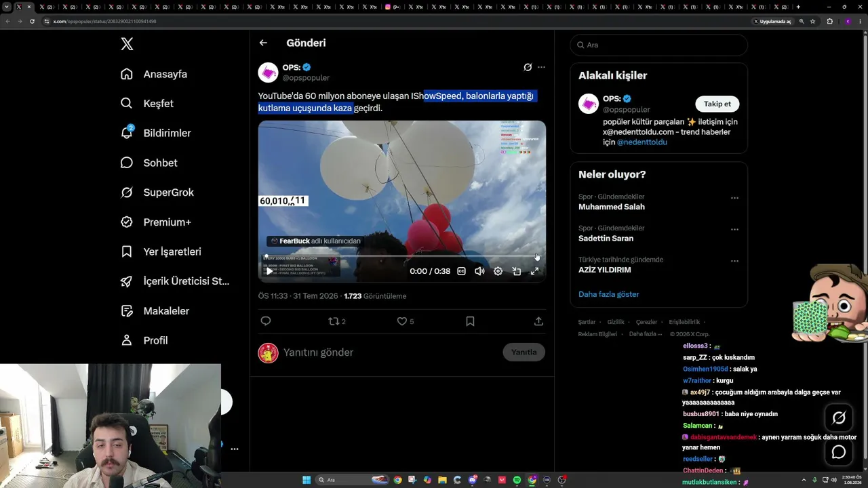Open the @nedenttoldu mention link

pyautogui.click(x=642, y=142)
